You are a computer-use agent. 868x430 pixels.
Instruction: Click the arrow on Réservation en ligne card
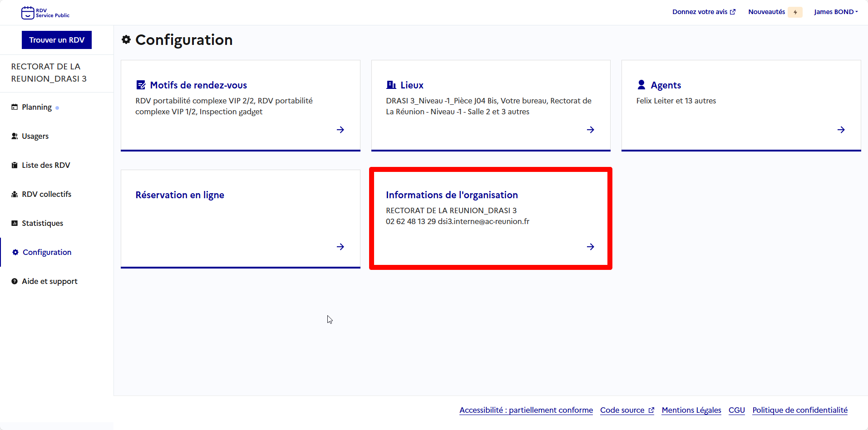[340, 247]
